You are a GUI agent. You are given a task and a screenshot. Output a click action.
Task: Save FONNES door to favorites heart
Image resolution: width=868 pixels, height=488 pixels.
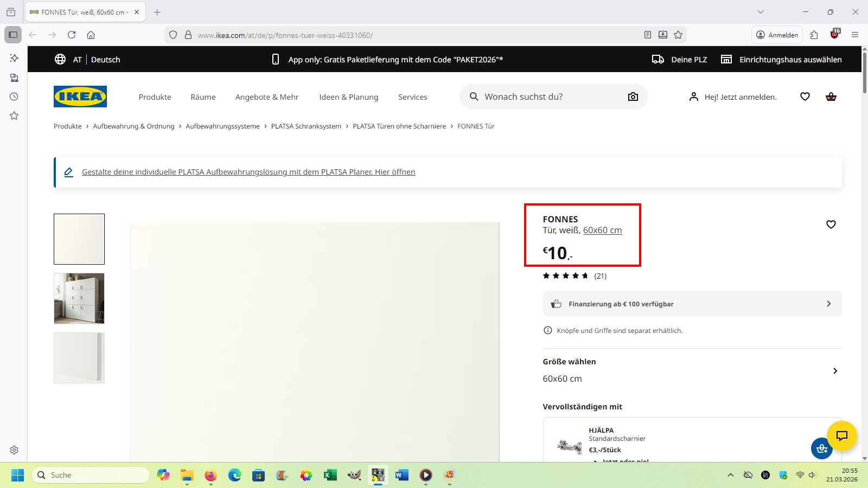[x=831, y=224]
